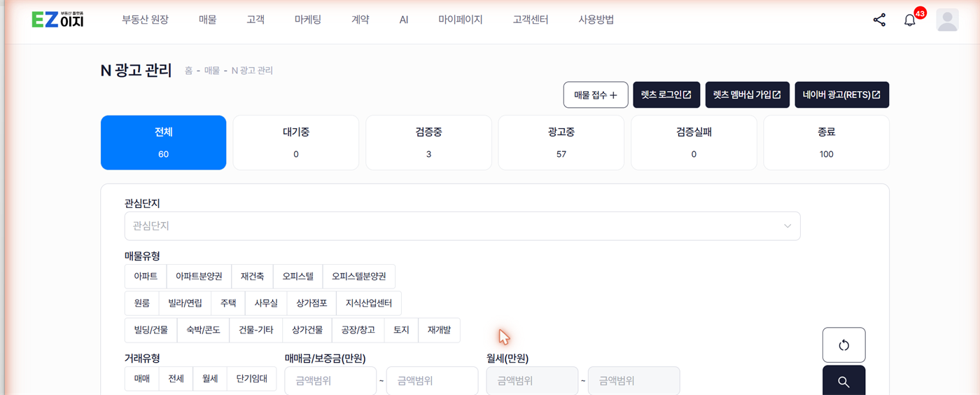Screen dimensions: 980x395
Task: Open 마케팅 menu
Action: pyautogui.click(x=307, y=20)
